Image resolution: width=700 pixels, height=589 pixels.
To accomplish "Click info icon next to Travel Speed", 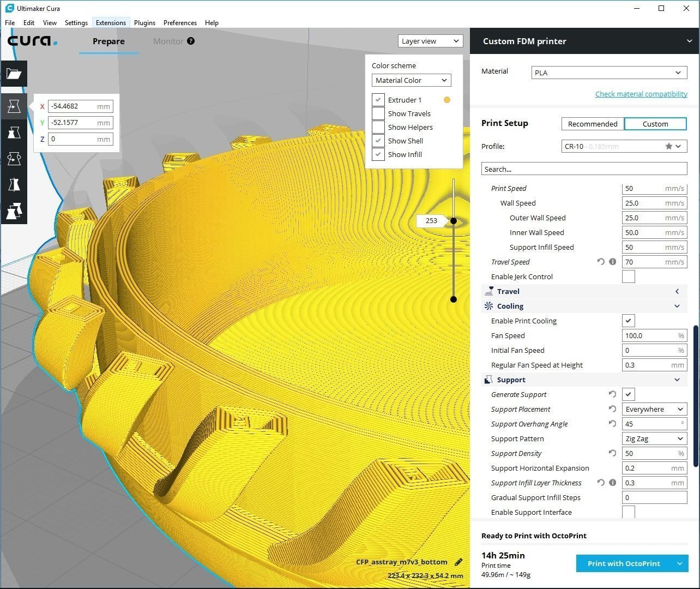I will point(613,262).
